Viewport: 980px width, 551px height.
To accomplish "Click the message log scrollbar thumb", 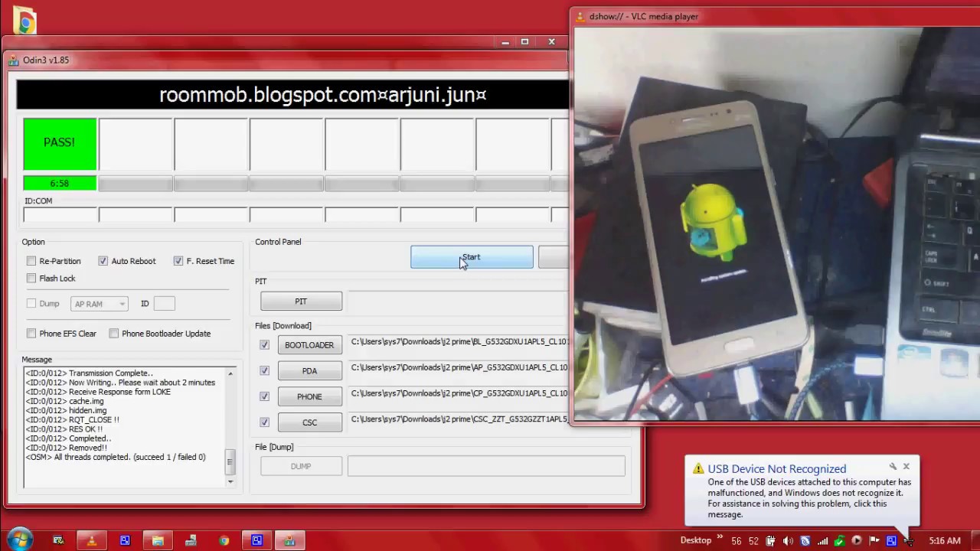I will click(230, 461).
